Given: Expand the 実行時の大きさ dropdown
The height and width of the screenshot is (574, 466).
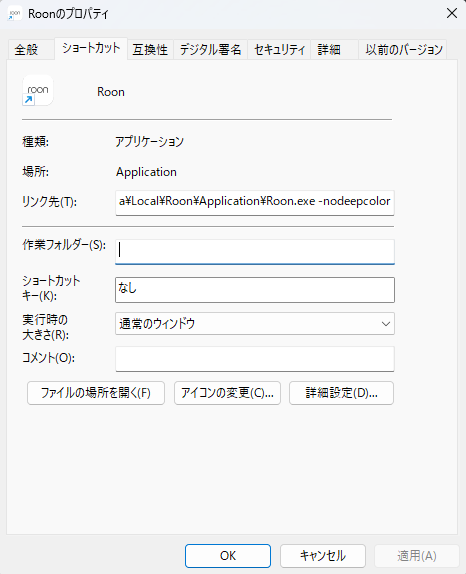Looking at the screenshot, I should 255,324.
